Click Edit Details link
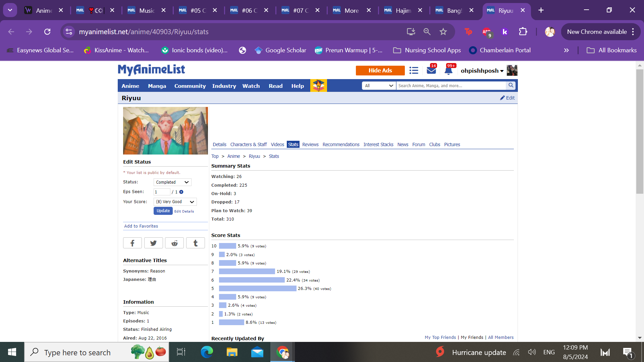 (x=184, y=212)
